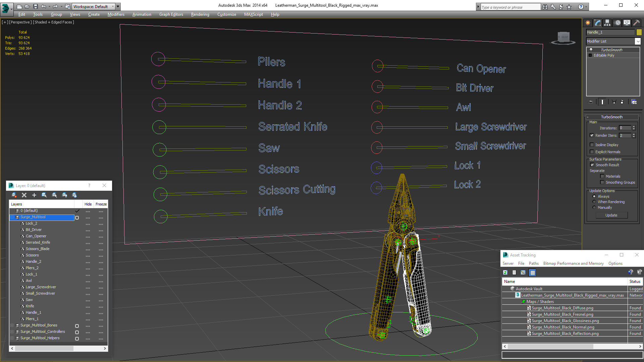
Task: Open the Modifier List dropdown
Action: pos(638,41)
